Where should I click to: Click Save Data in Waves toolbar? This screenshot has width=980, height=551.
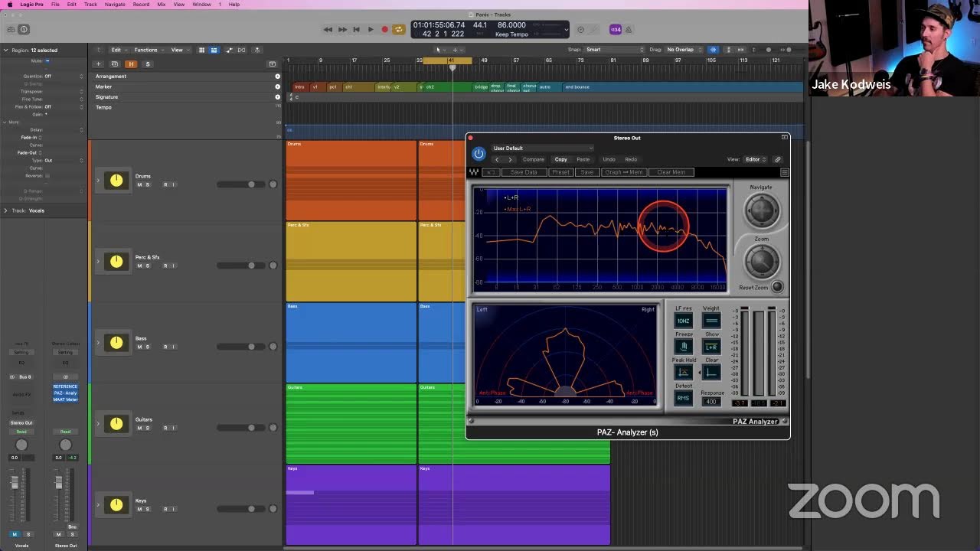[524, 172]
